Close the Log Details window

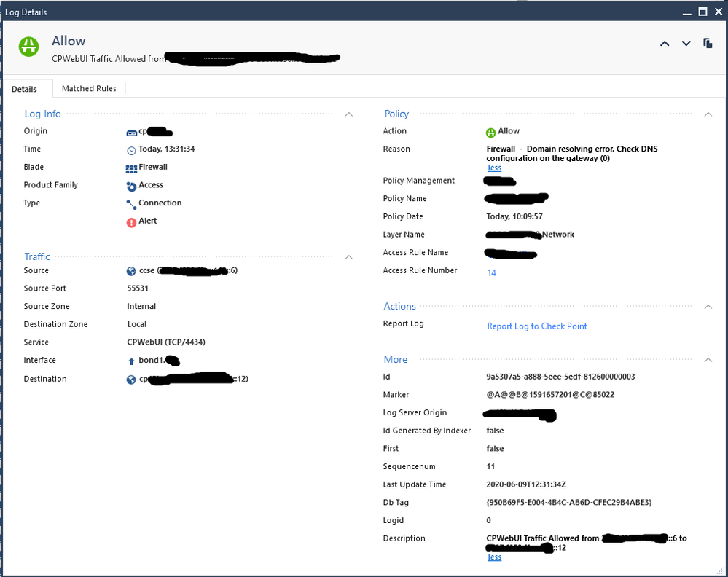pyautogui.click(x=719, y=12)
